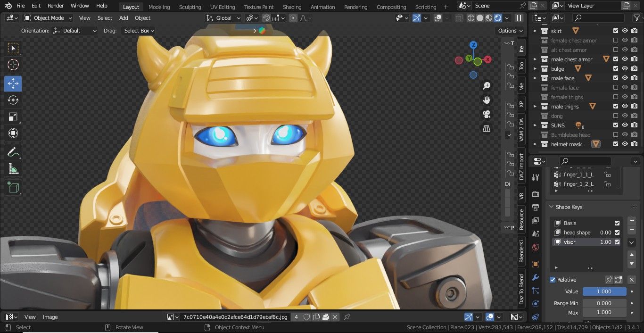The height and width of the screenshot is (333, 644).
Task: Switch to Shading workspace tab
Action: (x=292, y=7)
